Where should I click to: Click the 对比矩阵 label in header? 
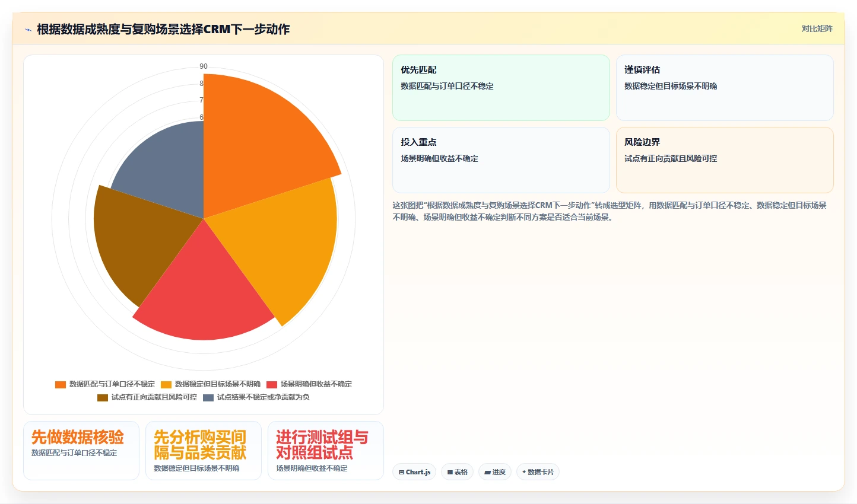tap(817, 28)
